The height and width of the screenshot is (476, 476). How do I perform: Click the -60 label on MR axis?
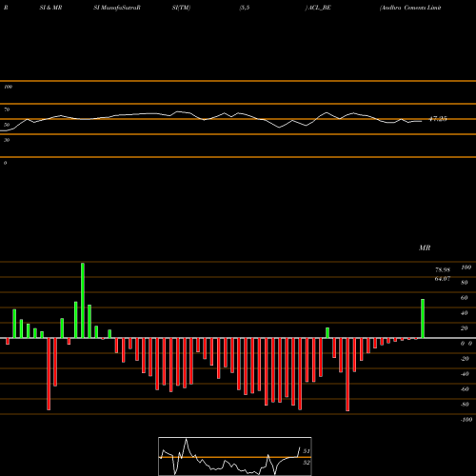(x=465, y=389)
